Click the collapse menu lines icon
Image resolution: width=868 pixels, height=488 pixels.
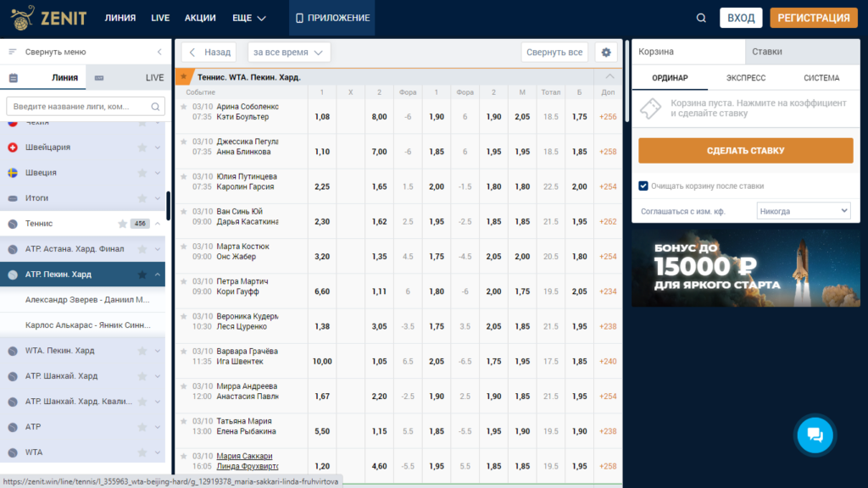(12, 52)
